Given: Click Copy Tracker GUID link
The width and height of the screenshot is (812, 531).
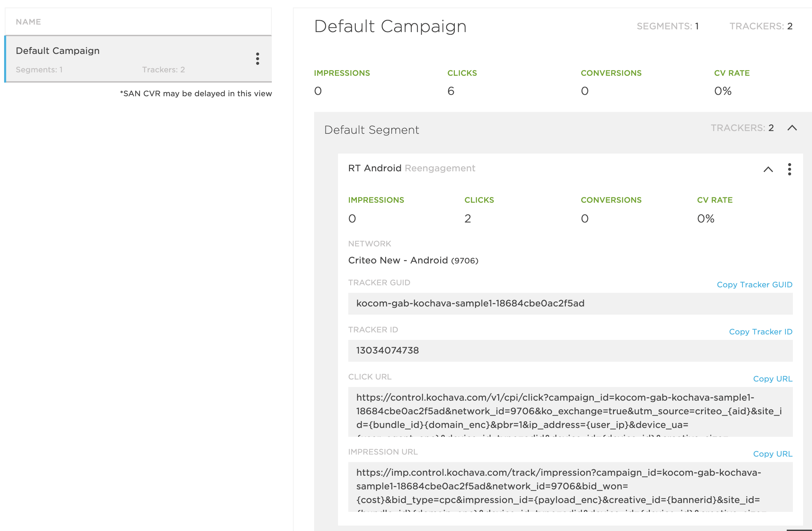Looking at the screenshot, I should tap(755, 285).
